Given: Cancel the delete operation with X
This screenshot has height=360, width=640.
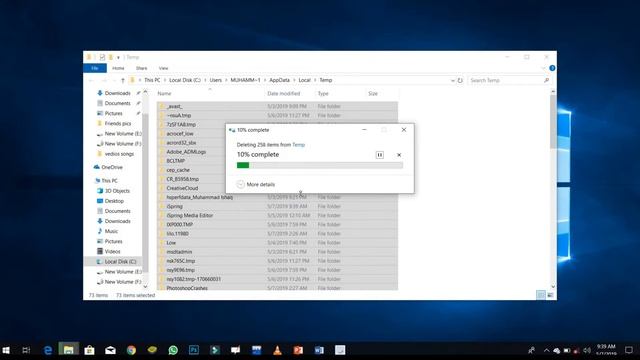Looking at the screenshot, I should [399, 155].
